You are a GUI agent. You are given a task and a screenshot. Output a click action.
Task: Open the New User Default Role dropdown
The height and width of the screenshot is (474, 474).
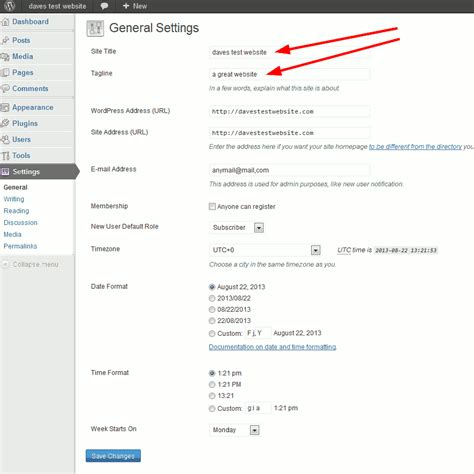click(x=237, y=228)
